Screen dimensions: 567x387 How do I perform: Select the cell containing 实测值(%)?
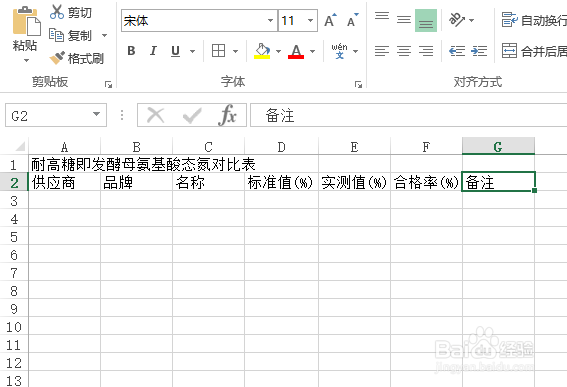pos(354,182)
